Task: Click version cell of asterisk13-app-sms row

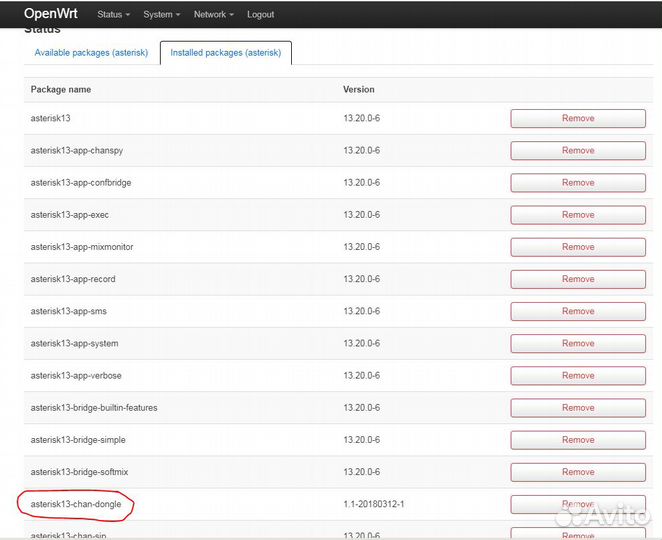Action: pos(361,311)
